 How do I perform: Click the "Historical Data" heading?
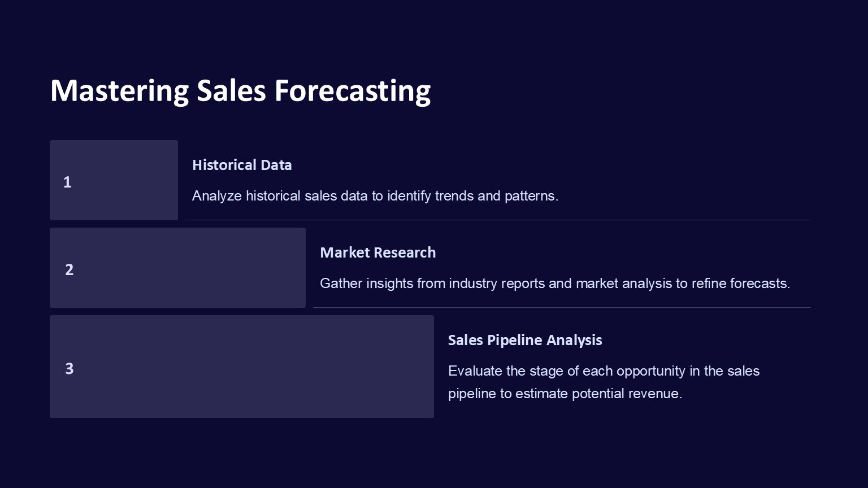[242, 165]
